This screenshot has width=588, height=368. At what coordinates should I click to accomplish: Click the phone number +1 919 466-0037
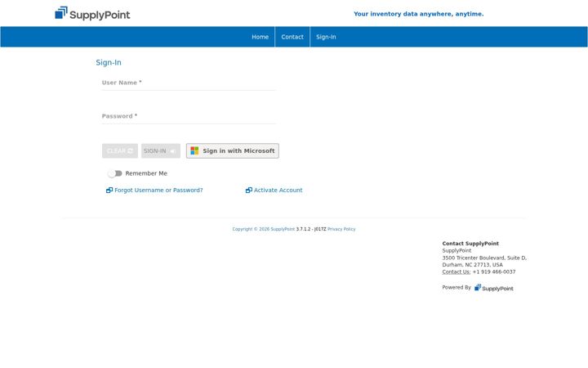494,272
